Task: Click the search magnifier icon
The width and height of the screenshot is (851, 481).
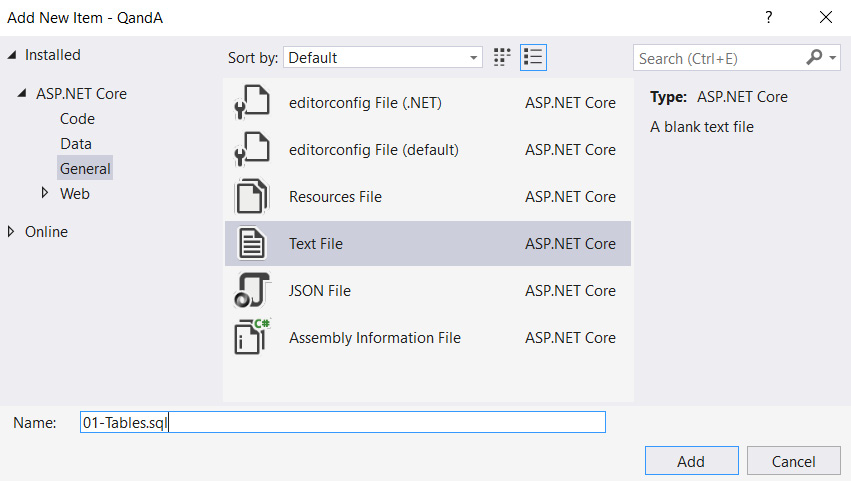Action: coord(814,58)
